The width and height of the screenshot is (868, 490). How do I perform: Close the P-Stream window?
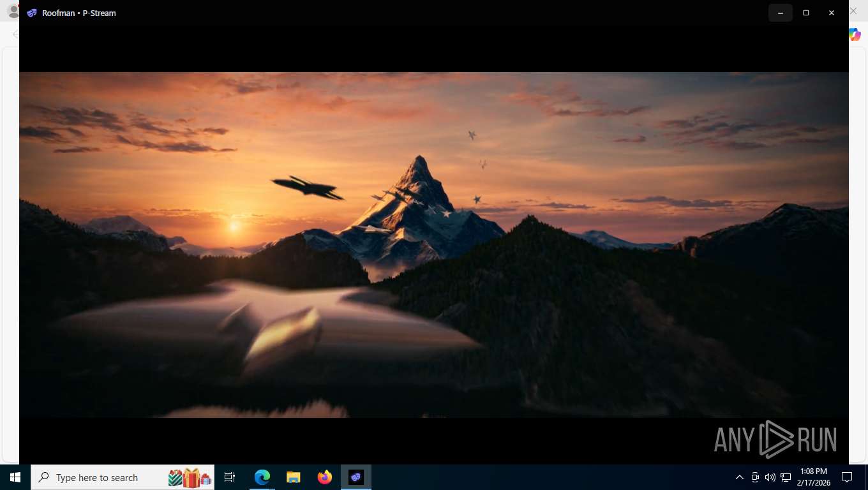[x=832, y=13]
